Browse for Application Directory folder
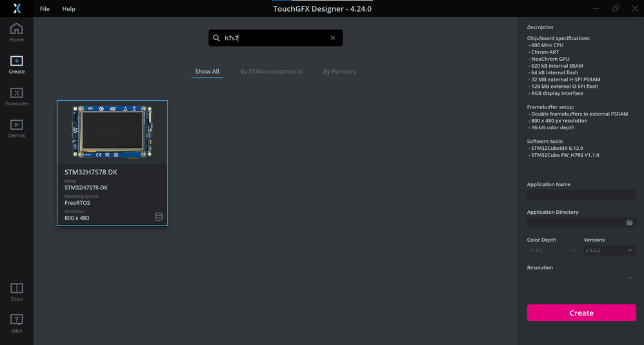 click(629, 222)
